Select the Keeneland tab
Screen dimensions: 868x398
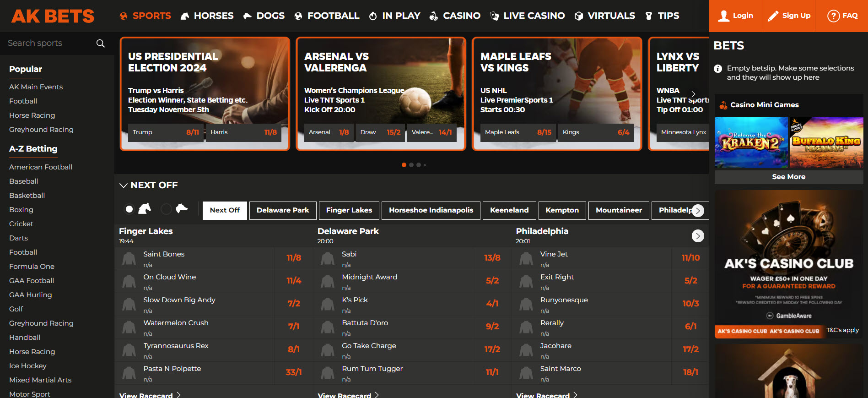(x=509, y=210)
